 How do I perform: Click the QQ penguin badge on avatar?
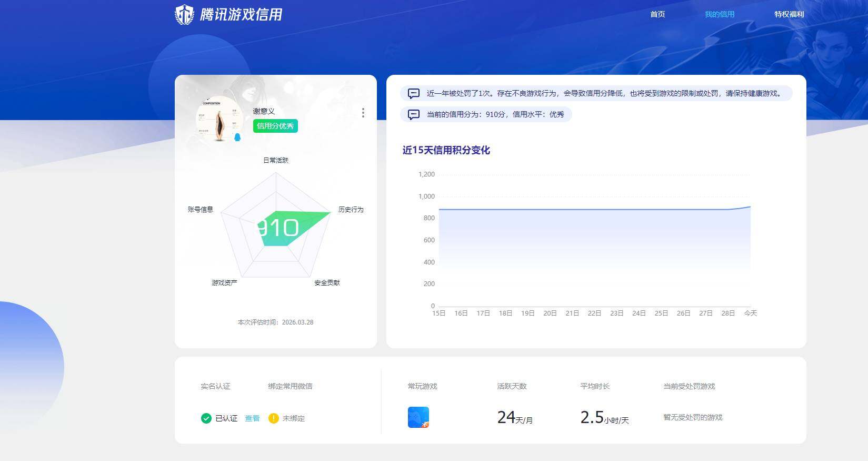(237, 137)
